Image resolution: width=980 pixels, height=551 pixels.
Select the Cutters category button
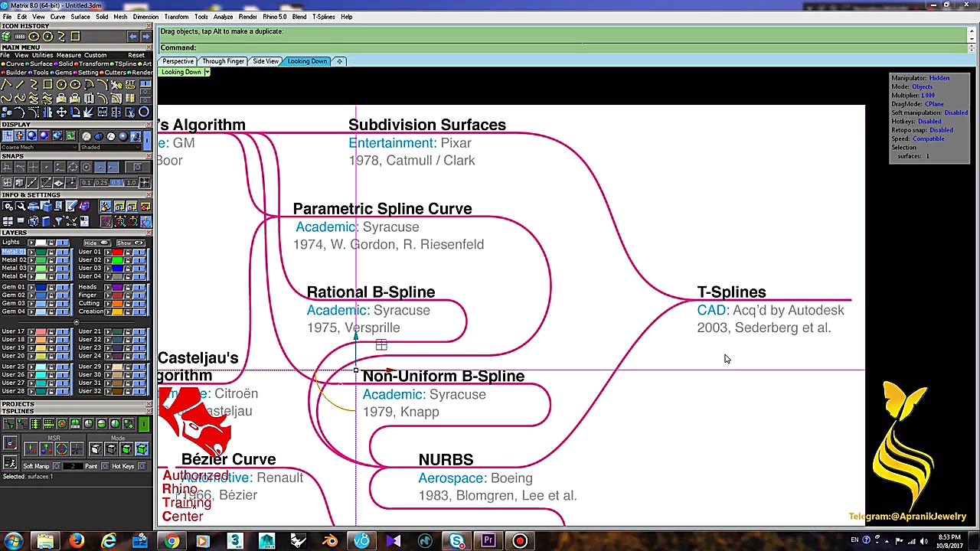point(113,73)
